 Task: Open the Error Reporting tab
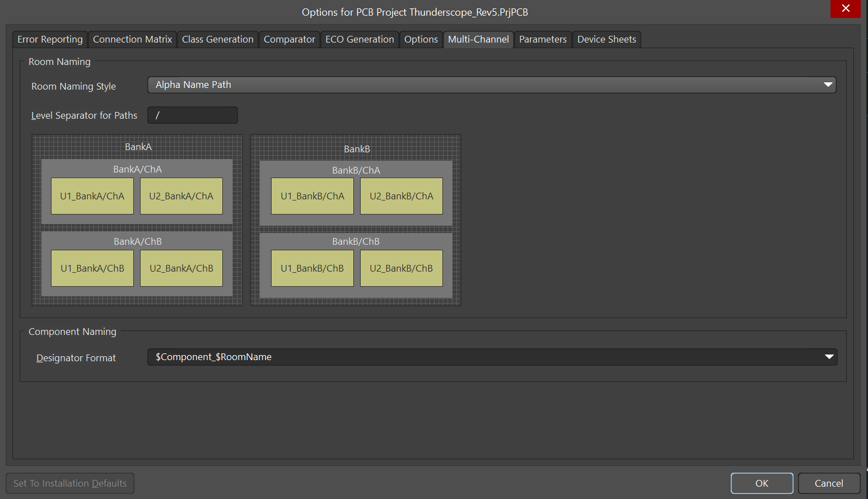(x=50, y=39)
